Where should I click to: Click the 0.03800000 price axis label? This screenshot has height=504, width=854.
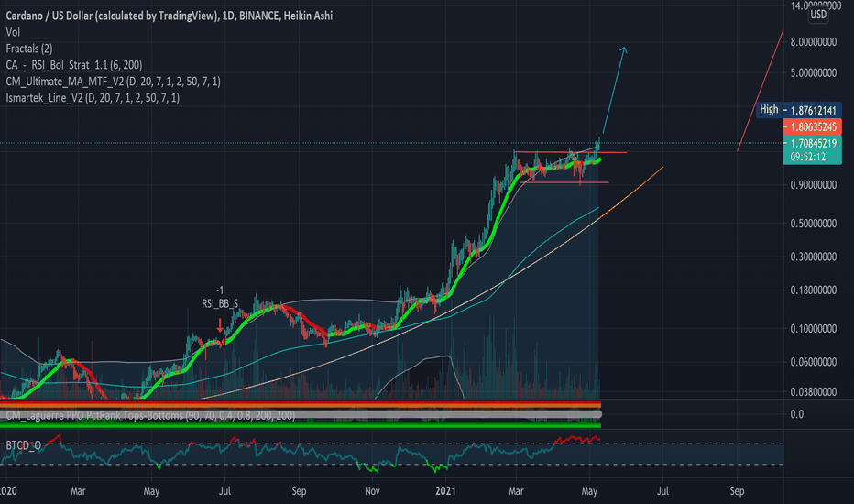[813, 392]
